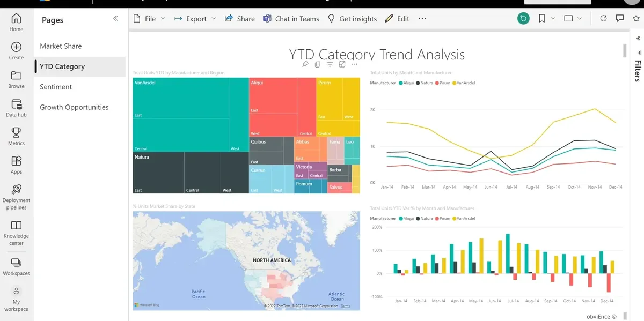This screenshot has width=644, height=321.
Task: Open the comments speech bubble icon
Action: tap(620, 19)
